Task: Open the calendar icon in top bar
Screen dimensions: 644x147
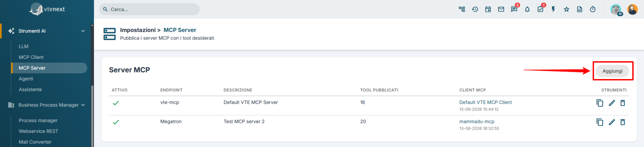Action: (x=488, y=9)
